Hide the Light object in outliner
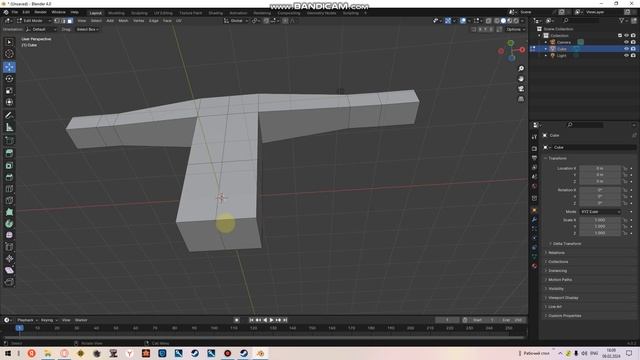 point(626,56)
